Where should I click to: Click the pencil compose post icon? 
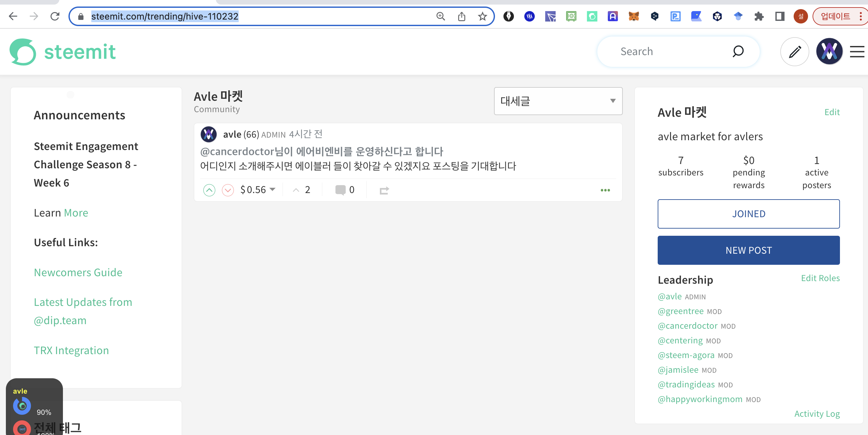point(794,52)
